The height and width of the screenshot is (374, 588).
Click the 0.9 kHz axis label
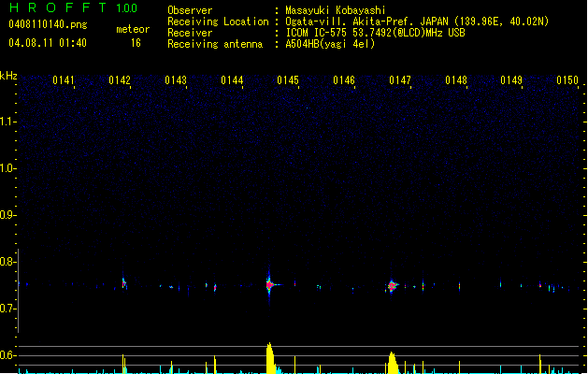pyautogui.click(x=7, y=215)
